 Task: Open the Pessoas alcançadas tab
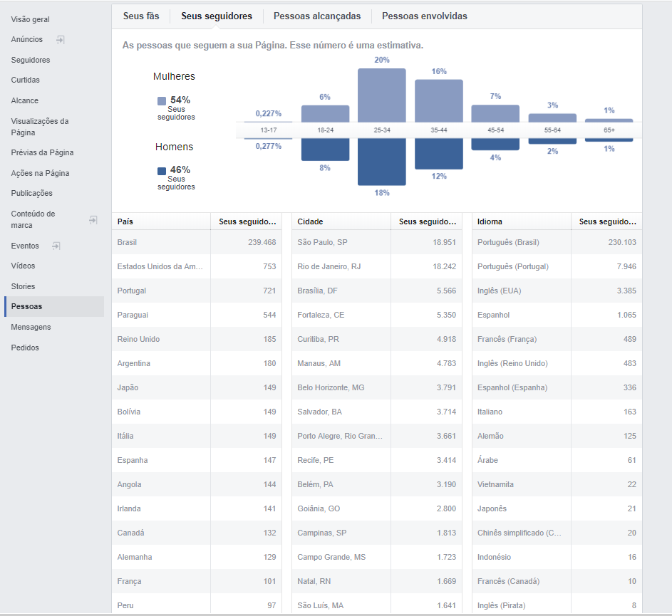click(317, 16)
